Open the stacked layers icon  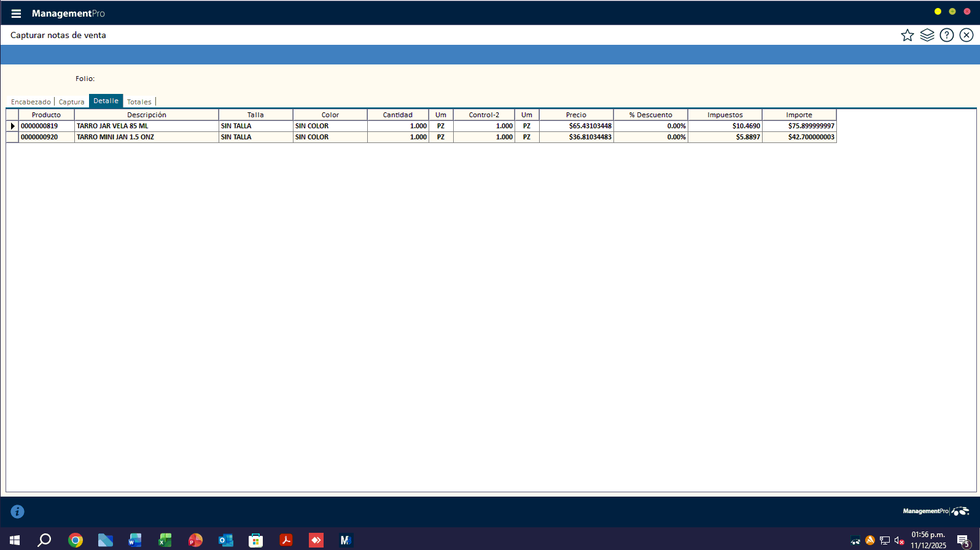point(927,36)
